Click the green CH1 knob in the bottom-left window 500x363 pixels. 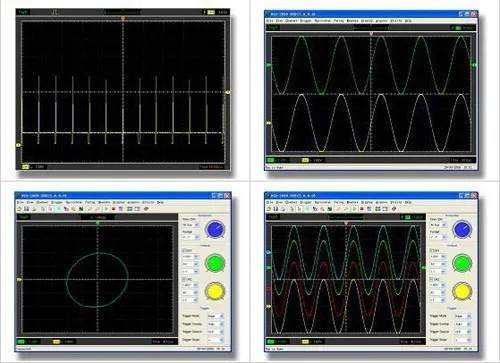pyautogui.click(x=215, y=263)
